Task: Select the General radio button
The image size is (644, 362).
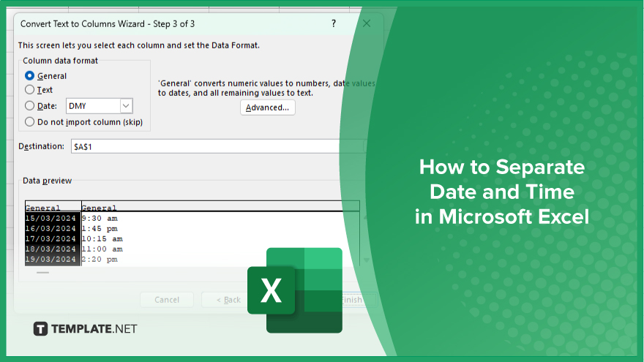Action: point(29,76)
